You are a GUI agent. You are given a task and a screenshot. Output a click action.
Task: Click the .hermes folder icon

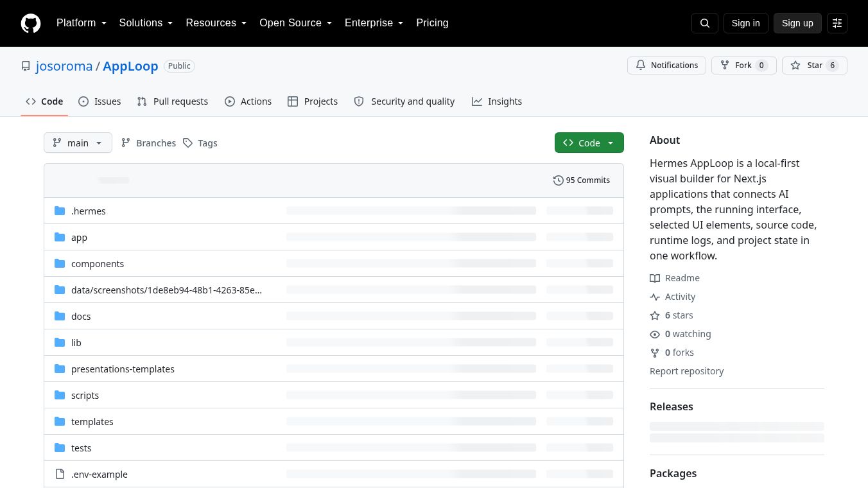60,211
